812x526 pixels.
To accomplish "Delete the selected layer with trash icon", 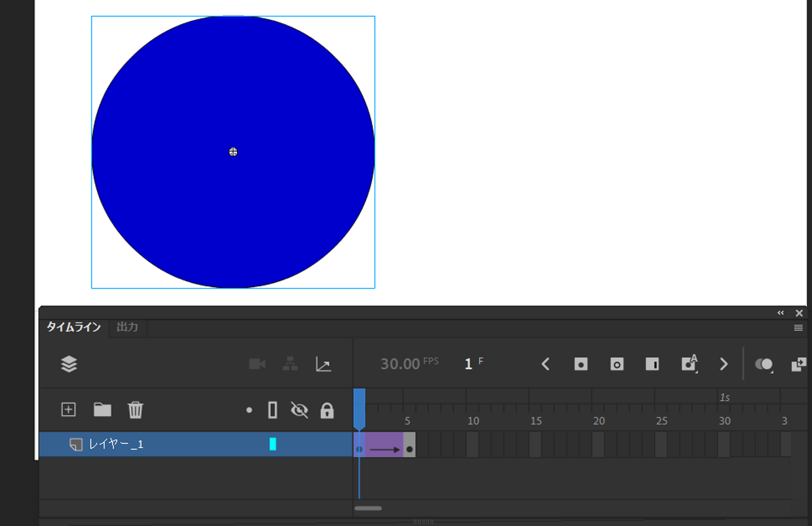I will (x=135, y=410).
